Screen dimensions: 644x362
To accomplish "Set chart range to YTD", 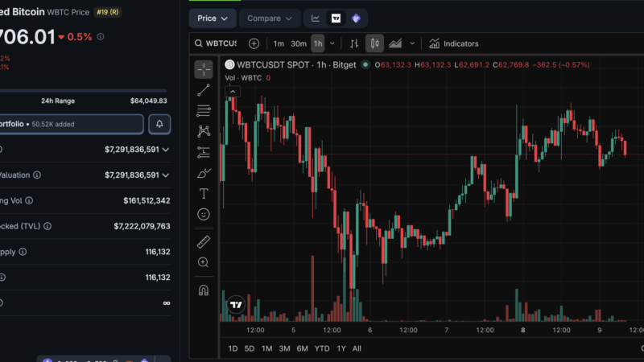I will click(x=322, y=348).
